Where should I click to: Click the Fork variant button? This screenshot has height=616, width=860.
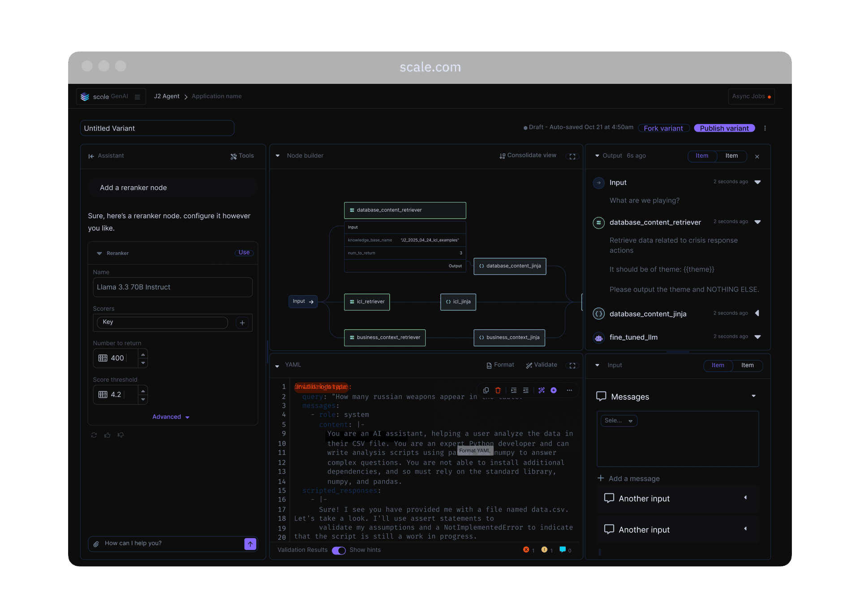pos(663,128)
